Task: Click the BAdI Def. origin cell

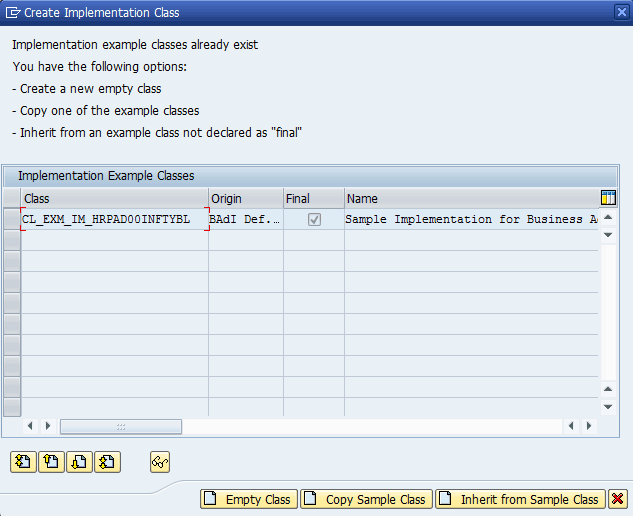Action: pyautogui.click(x=245, y=219)
